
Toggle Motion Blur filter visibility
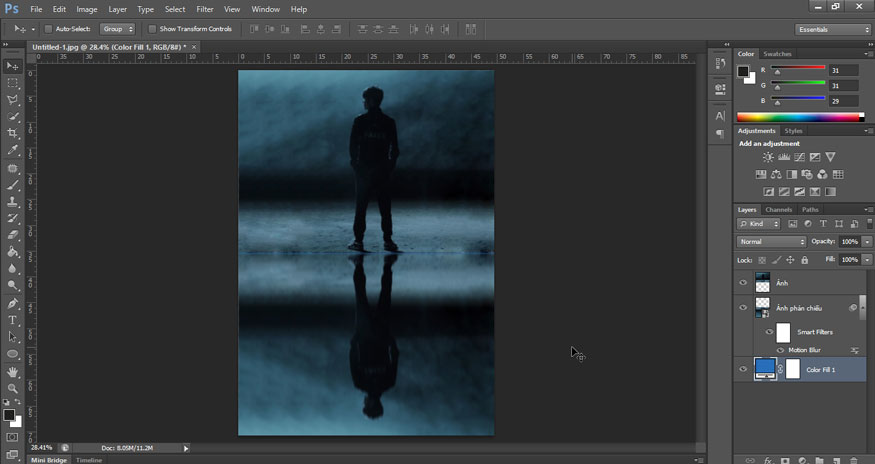coord(780,350)
